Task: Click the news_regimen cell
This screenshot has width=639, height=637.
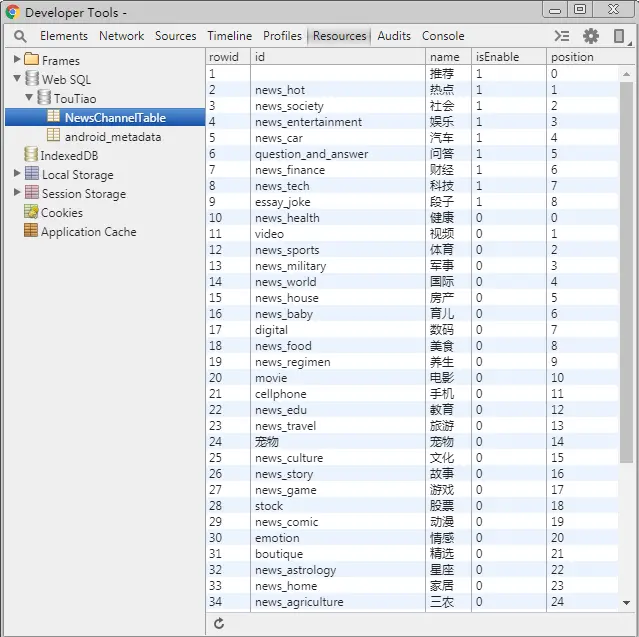Action: tap(338, 362)
